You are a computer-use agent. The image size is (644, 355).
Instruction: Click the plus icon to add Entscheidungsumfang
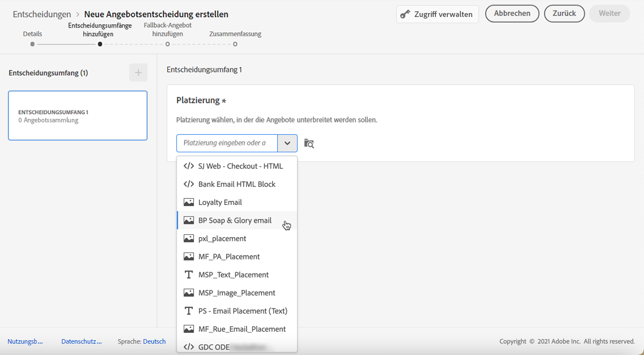coord(138,72)
